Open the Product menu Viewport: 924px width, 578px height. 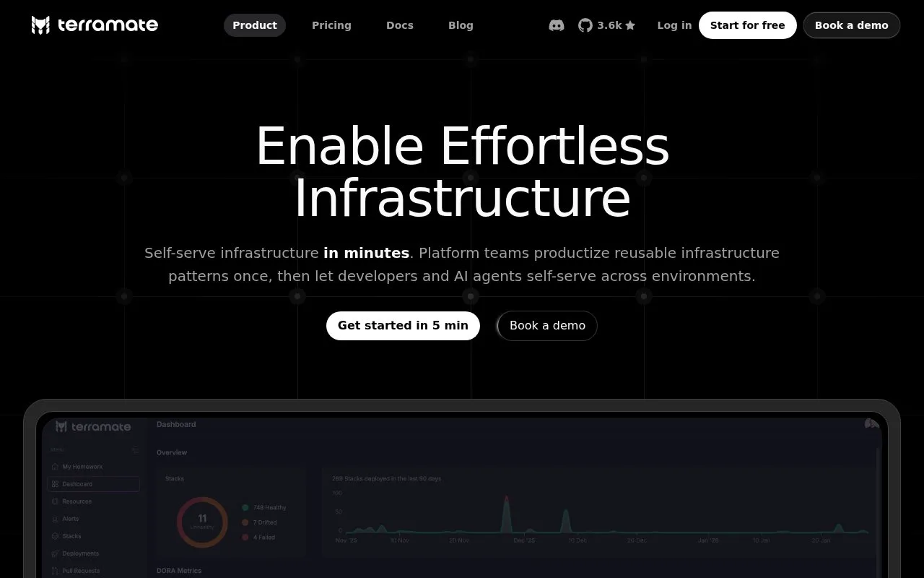tap(255, 25)
